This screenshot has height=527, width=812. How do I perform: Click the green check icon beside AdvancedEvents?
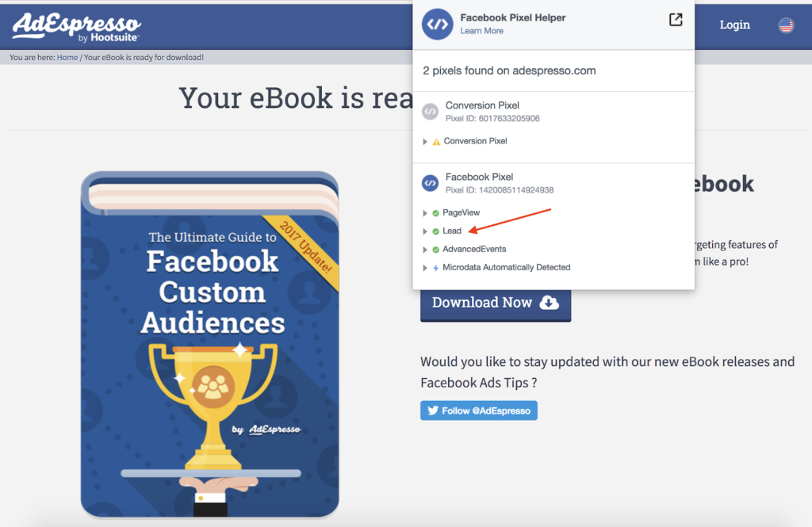pos(435,250)
